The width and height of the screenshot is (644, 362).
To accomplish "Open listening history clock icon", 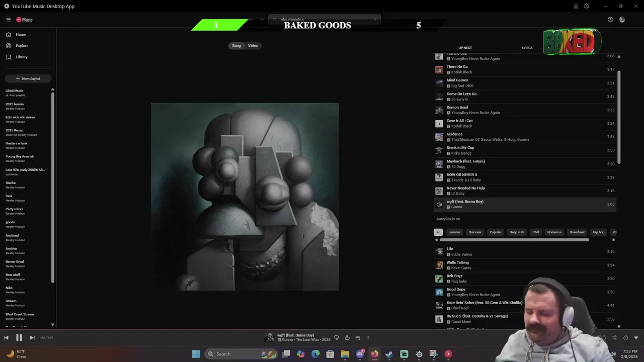I will pyautogui.click(x=610, y=20).
